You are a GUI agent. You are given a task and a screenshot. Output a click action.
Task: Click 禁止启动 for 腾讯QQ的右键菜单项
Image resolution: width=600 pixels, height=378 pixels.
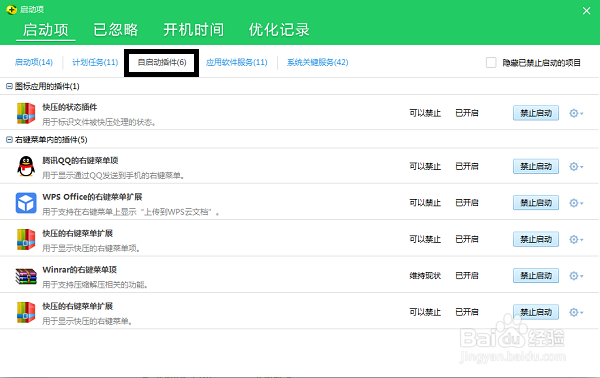pyautogui.click(x=536, y=166)
